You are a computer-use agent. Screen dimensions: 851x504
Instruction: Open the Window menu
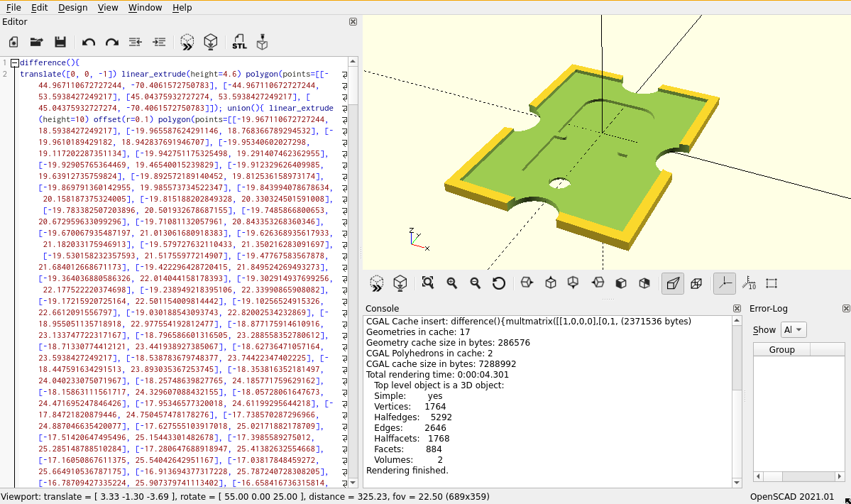[145, 7]
